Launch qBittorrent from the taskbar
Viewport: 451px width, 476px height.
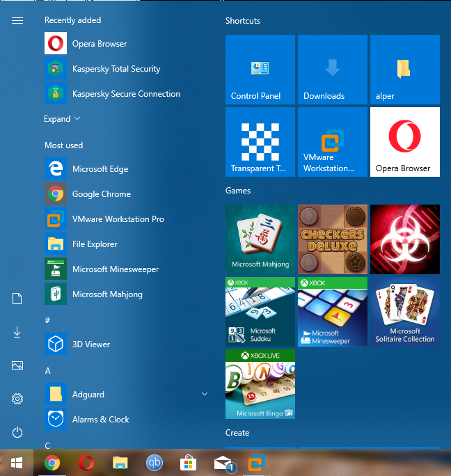154,463
